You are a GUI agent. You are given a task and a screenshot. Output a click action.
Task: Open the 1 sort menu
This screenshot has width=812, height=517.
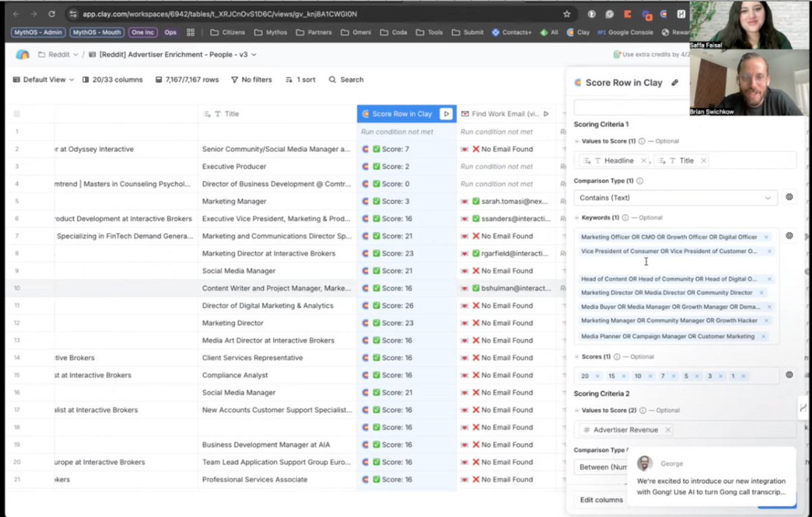coord(300,80)
